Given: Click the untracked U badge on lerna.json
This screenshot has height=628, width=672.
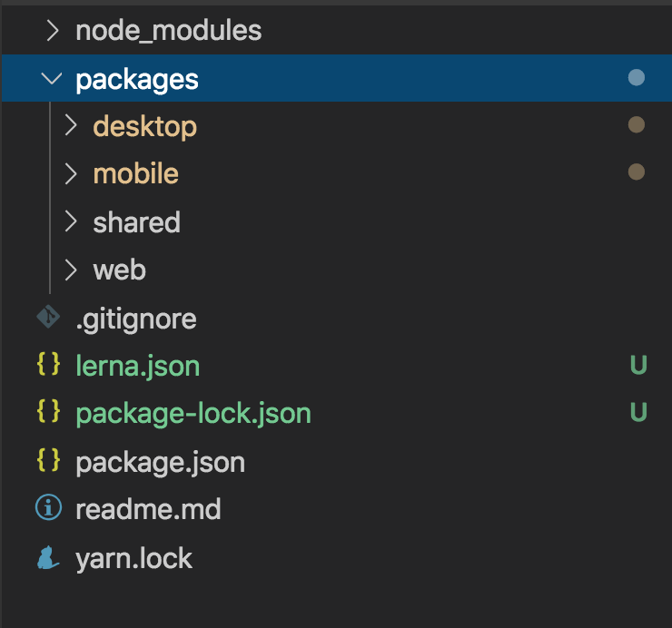Looking at the screenshot, I should [x=638, y=366].
